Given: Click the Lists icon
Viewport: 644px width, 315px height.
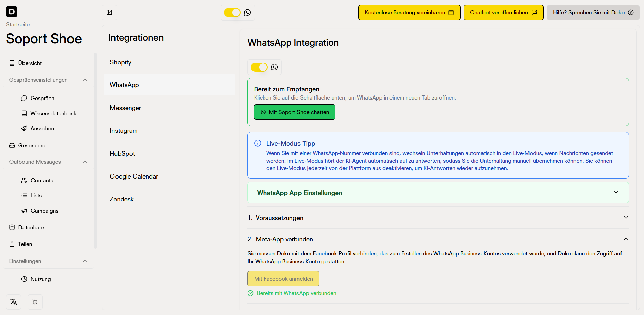Looking at the screenshot, I should (24, 195).
